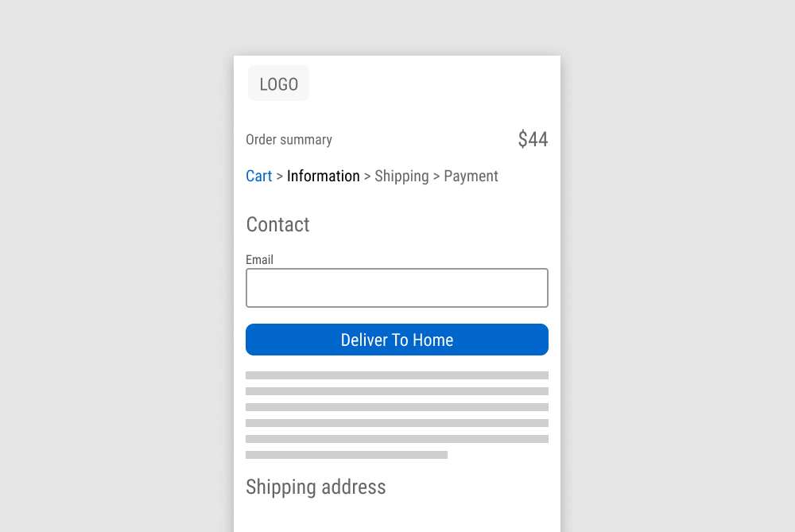Image resolution: width=795 pixels, height=532 pixels.
Task: Click the $44 order total
Action: point(533,140)
